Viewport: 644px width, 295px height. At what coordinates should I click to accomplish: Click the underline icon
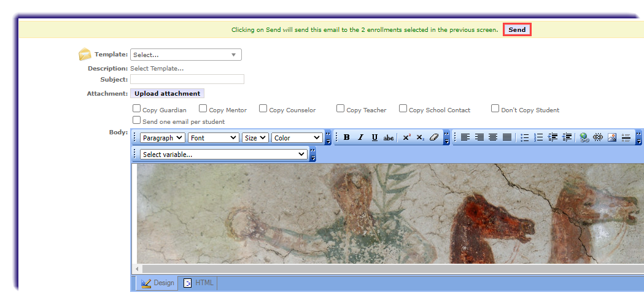(374, 137)
